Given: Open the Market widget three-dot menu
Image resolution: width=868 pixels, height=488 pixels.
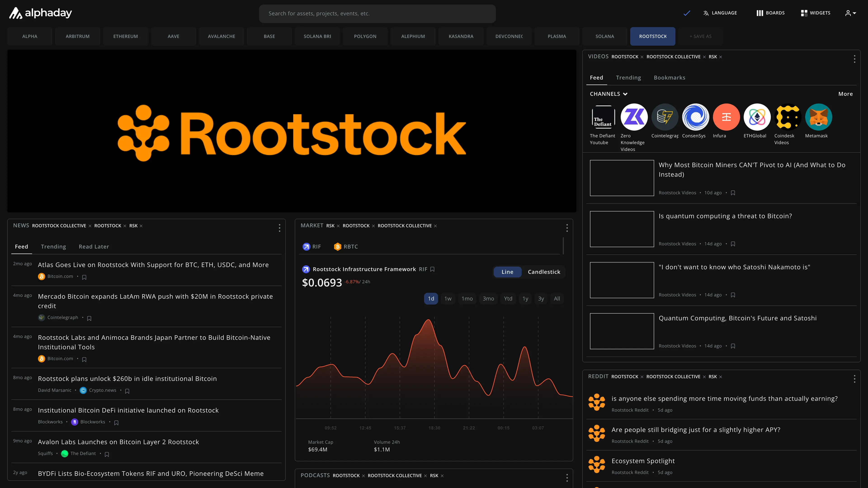Looking at the screenshot, I should [x=567, y=228].
